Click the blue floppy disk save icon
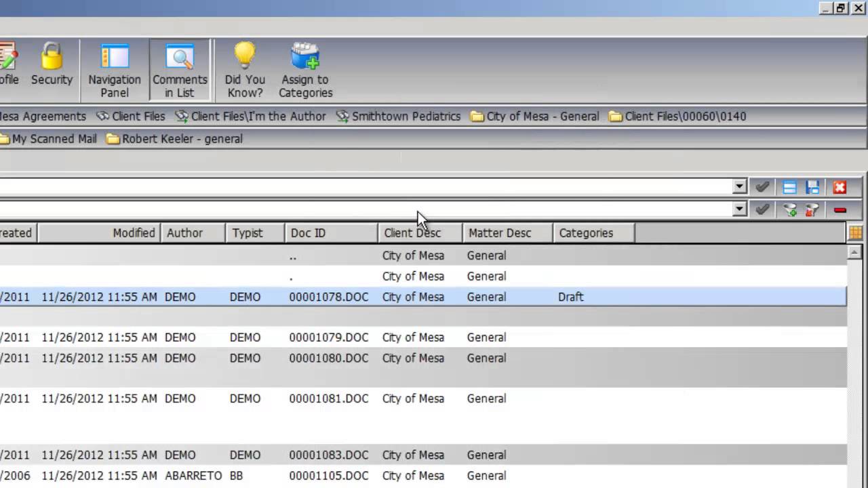Viewport: 868px width, 488px height. (812, 187)
